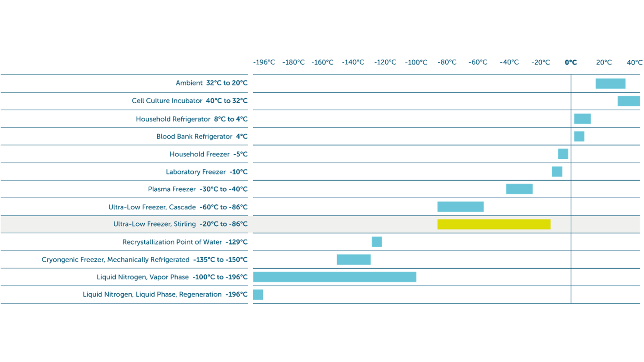Click the -60°C axis label
The width and height of the screenshot is (644, 362).
coord(478,62)
